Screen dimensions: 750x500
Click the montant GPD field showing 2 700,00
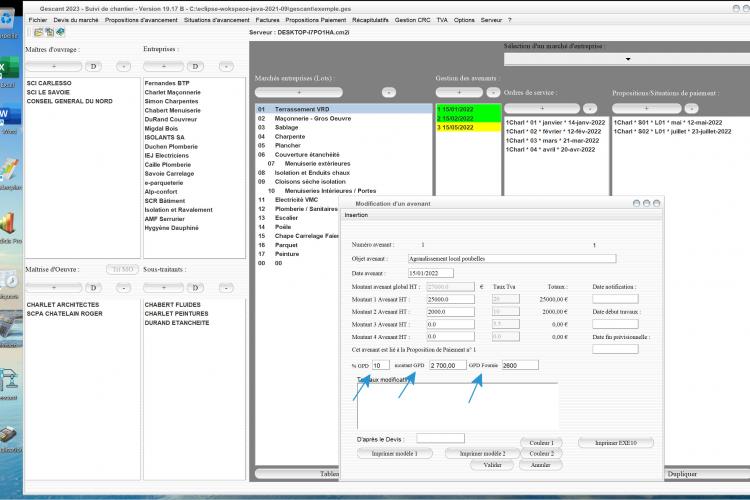(x=448, y=365)
